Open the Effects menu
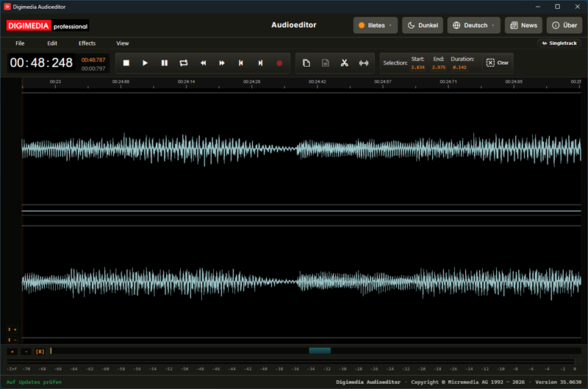 [87, 43]
